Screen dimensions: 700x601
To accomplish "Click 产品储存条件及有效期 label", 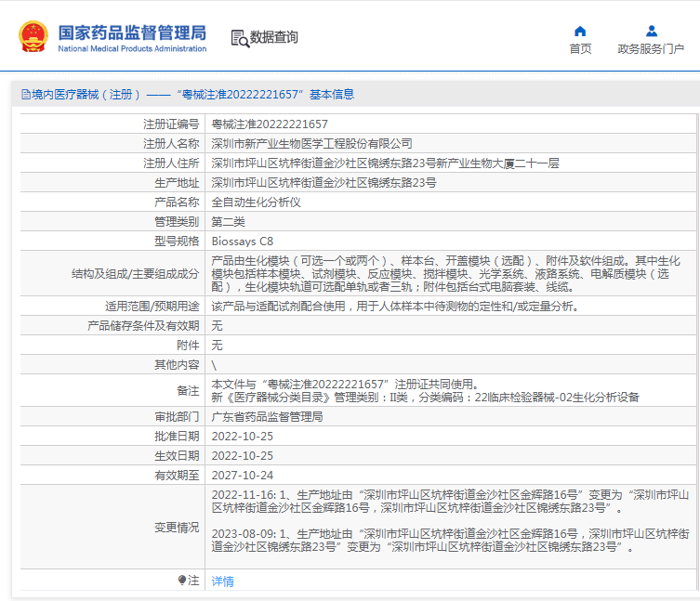I will 143,326.
